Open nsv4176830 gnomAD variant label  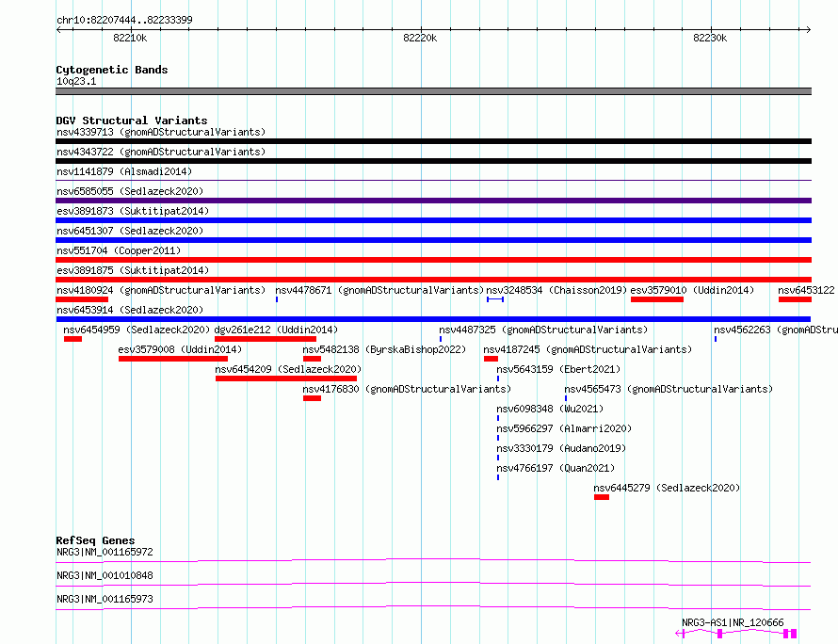pos(407,389)
